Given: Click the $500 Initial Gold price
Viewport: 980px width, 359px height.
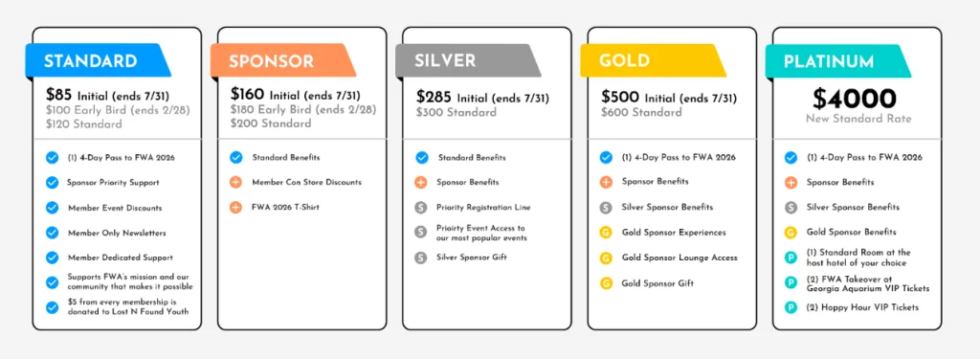Looking at the screenshot, I should (x=669, y=97).
